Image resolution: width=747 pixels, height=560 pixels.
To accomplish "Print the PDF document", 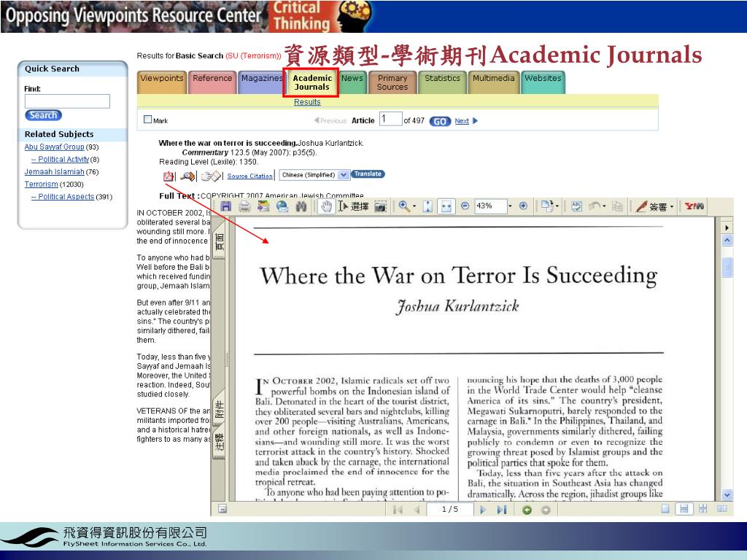I will (x=244, y=206).
